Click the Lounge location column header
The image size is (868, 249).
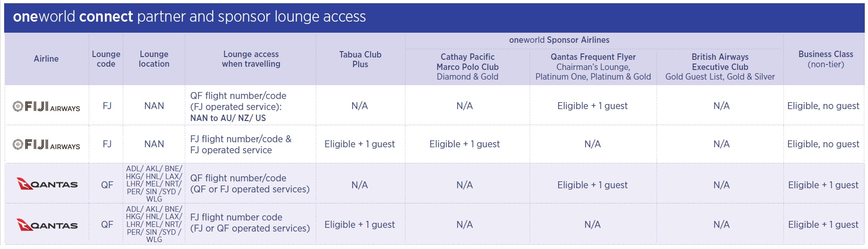(154, 59)
